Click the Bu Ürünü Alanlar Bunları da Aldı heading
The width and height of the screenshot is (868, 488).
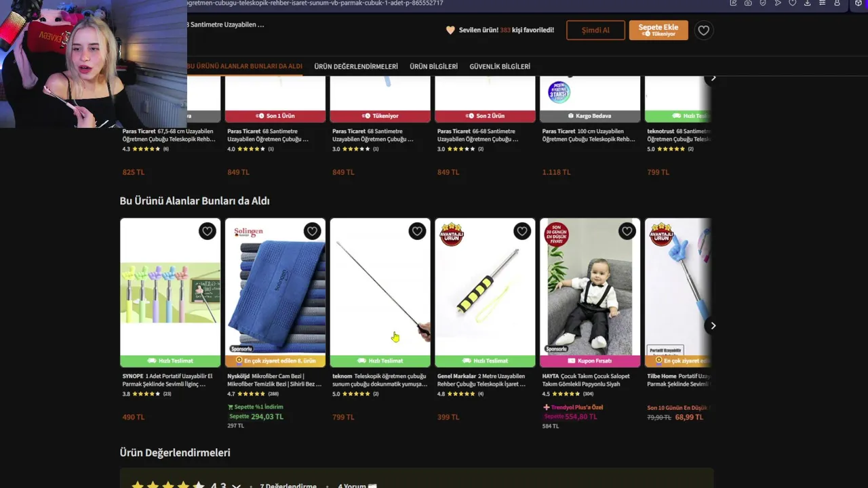point(195,201)
